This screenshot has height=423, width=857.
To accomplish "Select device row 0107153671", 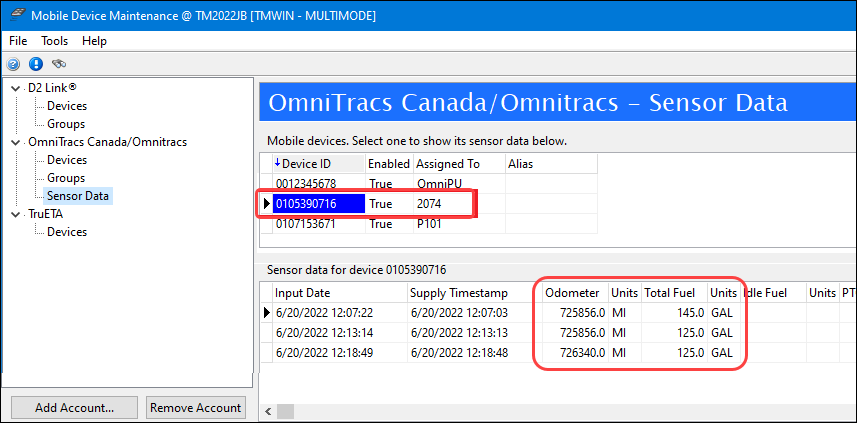I will (x=308, y=224).
